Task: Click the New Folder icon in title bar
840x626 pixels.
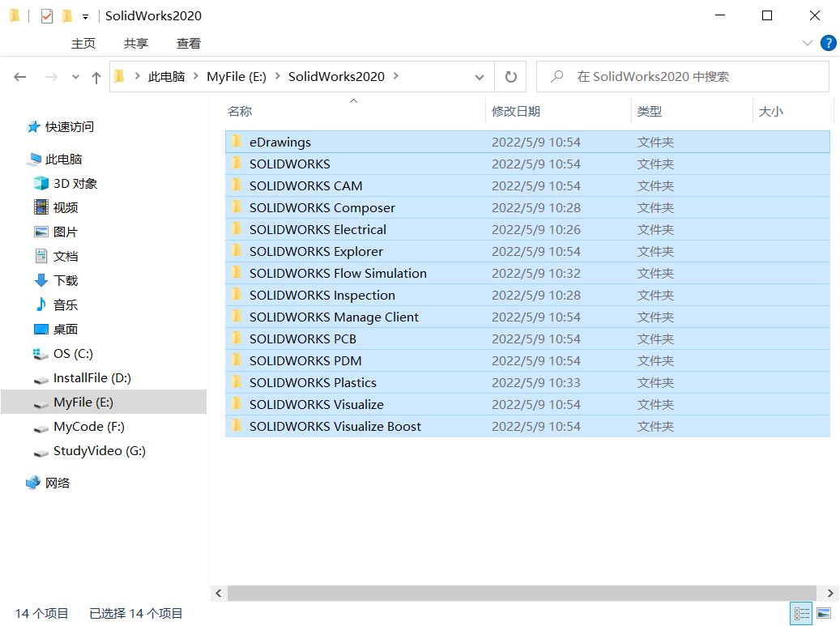Action: pos(67,16)
